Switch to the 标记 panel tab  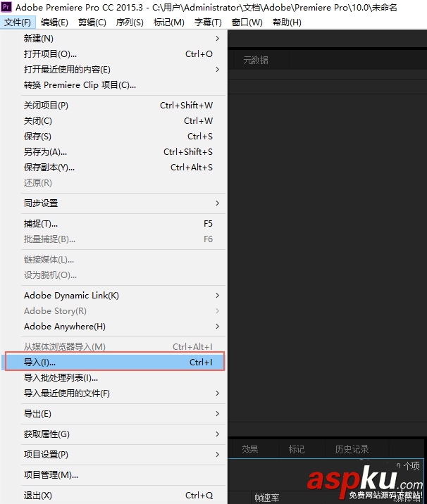(297, 449)
